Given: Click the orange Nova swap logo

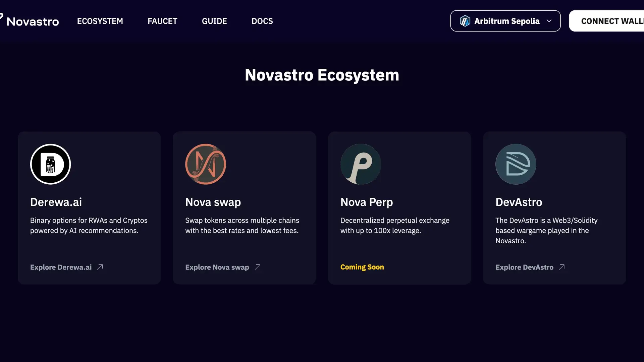Looking at the screenshot, I should [x=206, y=164].
